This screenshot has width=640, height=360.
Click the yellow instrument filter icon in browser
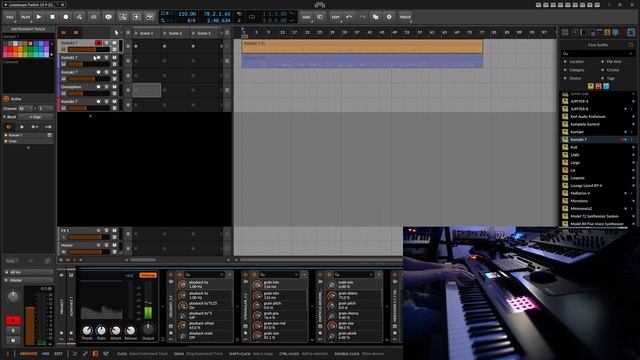coord(590,86)
